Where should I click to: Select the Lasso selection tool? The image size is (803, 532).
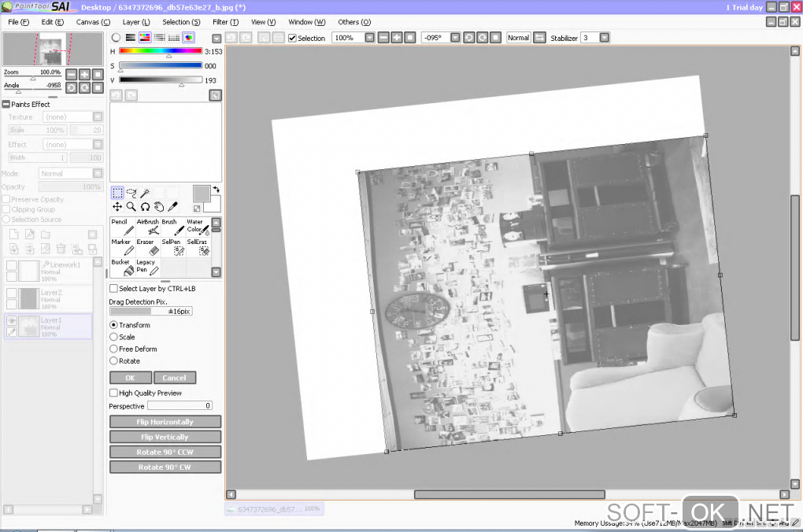click(131, 193)
